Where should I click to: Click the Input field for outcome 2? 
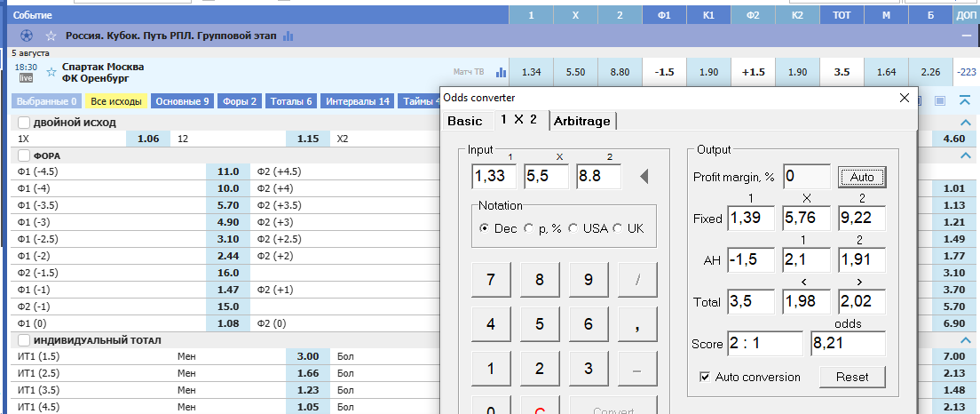tap(599, 177)
